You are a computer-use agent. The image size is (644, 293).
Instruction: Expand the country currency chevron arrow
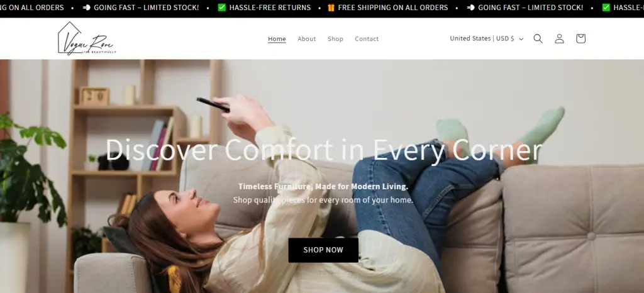521,39
